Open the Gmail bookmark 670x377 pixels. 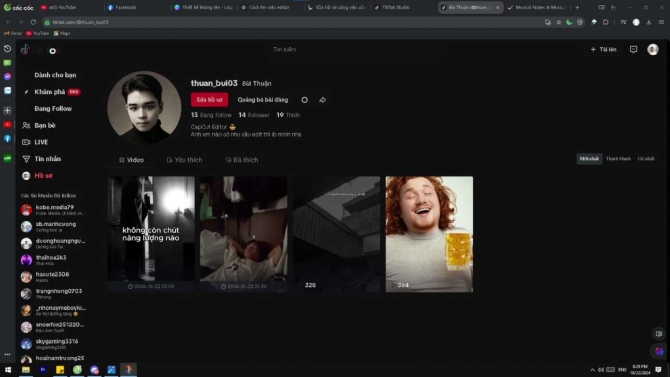[13, 33]
